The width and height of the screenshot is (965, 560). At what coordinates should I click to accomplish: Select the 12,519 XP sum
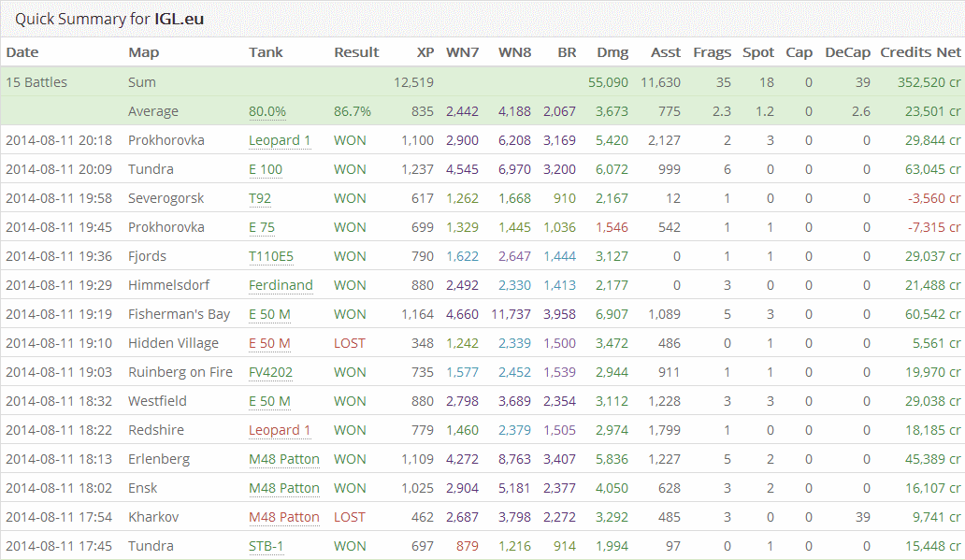(413, 82)
